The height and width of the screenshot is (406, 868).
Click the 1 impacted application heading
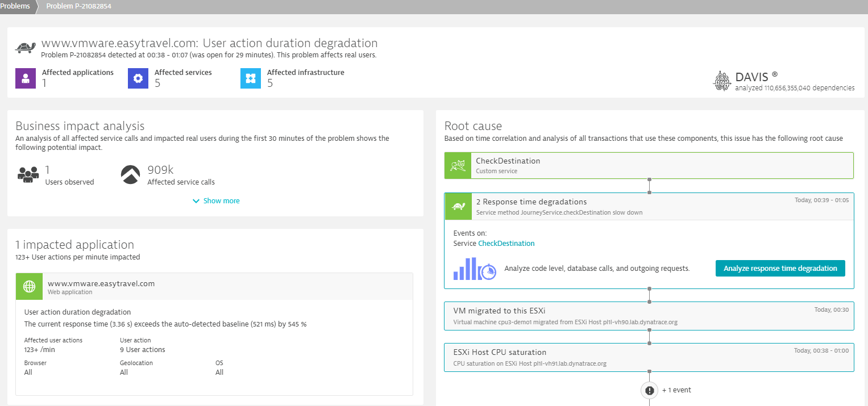tap(75, 245)
